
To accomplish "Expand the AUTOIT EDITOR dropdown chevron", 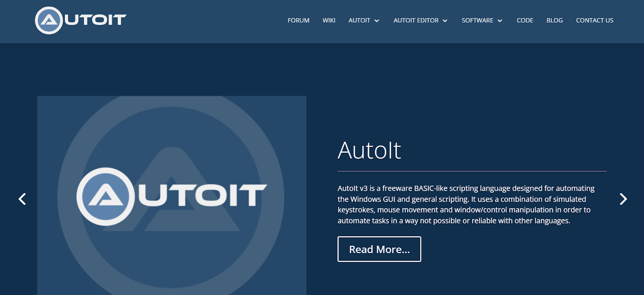I will (x=445, y=21).
